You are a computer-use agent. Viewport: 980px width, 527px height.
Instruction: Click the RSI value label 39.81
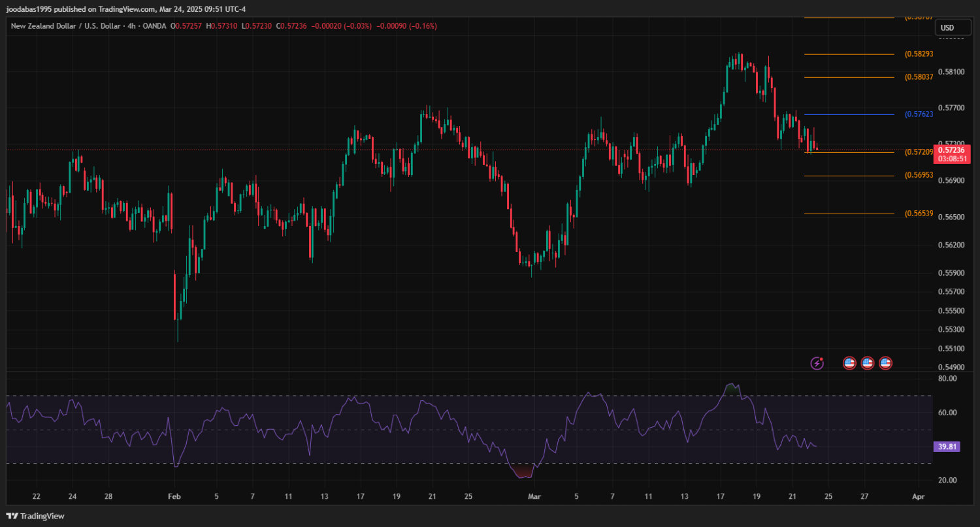[947, 447]
